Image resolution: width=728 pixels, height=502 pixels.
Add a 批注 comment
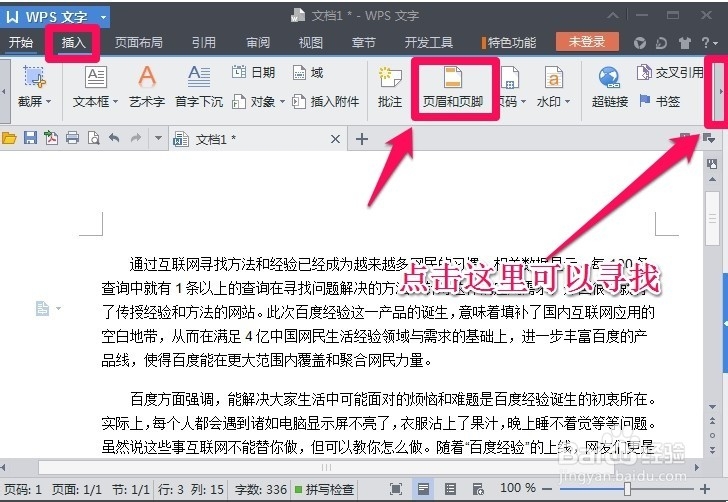click(x=390, y=87)
